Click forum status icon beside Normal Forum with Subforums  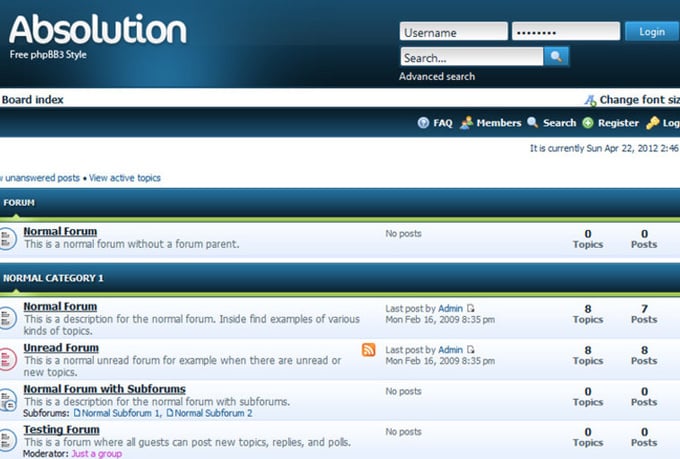[8, 400]
